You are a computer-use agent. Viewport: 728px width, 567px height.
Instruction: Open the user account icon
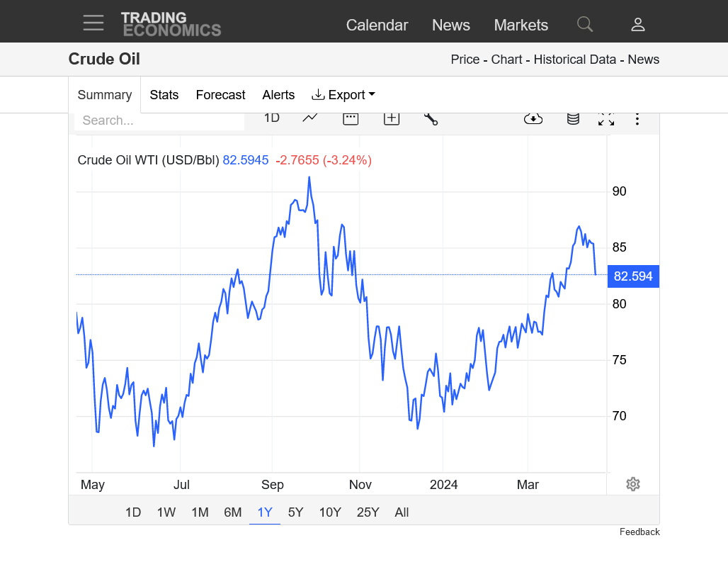click(637, 25)
